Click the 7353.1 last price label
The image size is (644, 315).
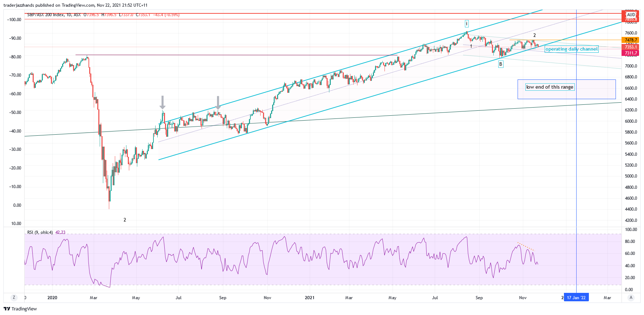[x=631, y=47]
